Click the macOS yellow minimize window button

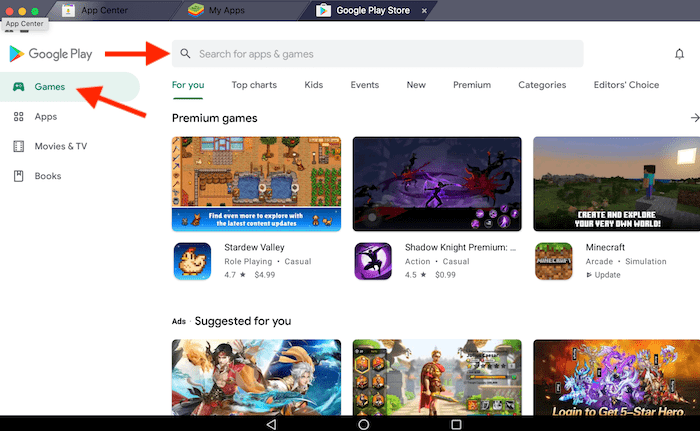click(x=22, y=11)
